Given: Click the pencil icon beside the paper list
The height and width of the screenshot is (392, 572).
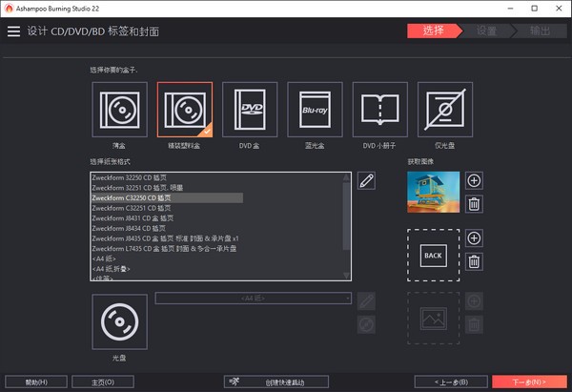Looking at the screenshot, I should coord(366,180).
